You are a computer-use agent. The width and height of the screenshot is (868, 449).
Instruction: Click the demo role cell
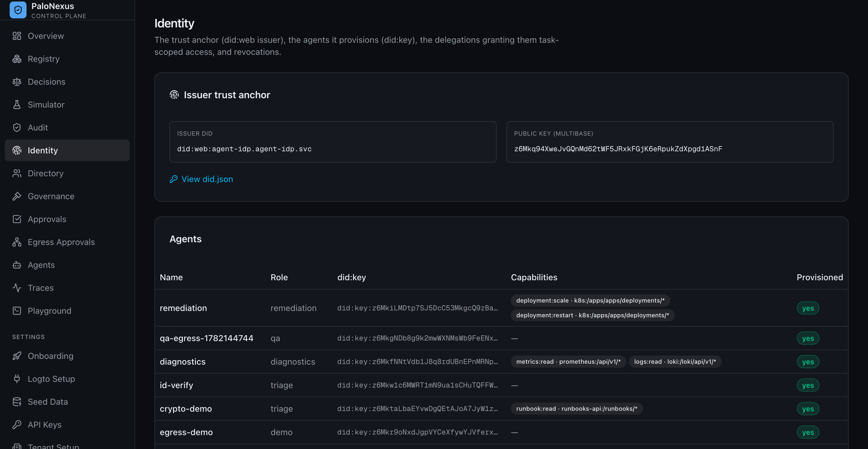[x=281, y=432]
